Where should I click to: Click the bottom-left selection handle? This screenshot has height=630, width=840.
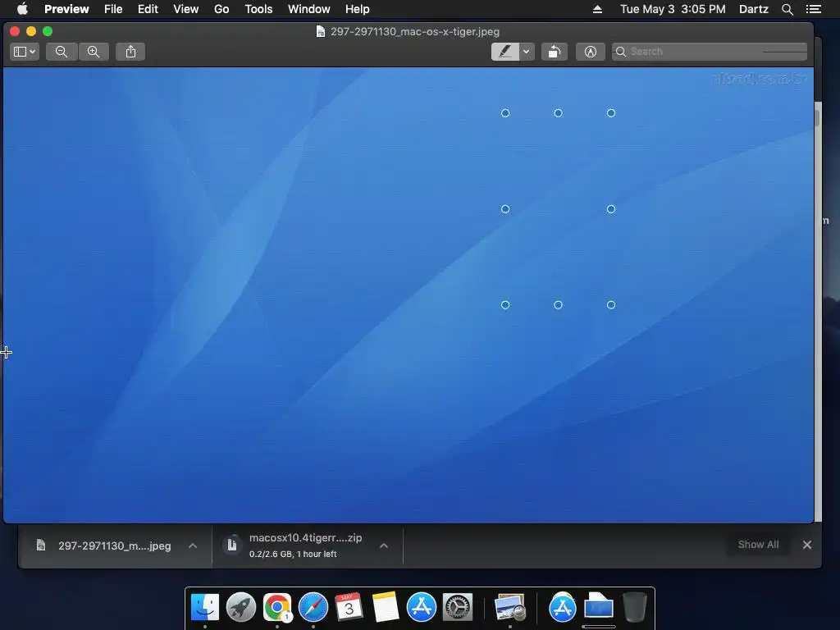(x=505, y=305)
